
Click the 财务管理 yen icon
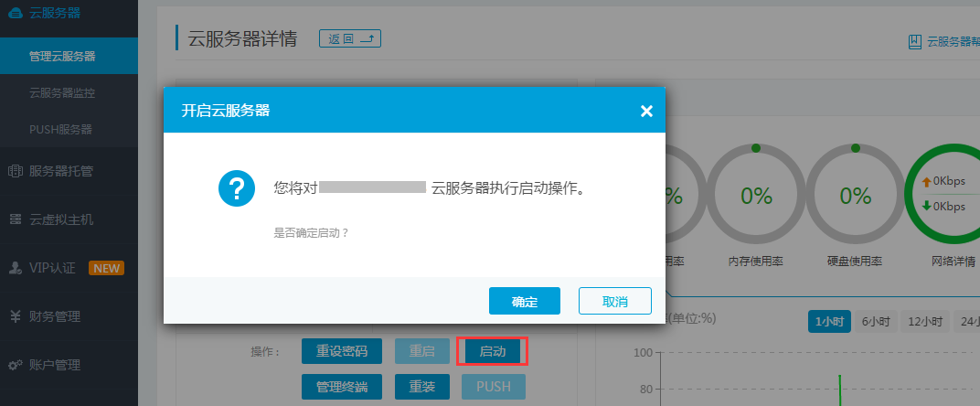[x=16, y=317]
